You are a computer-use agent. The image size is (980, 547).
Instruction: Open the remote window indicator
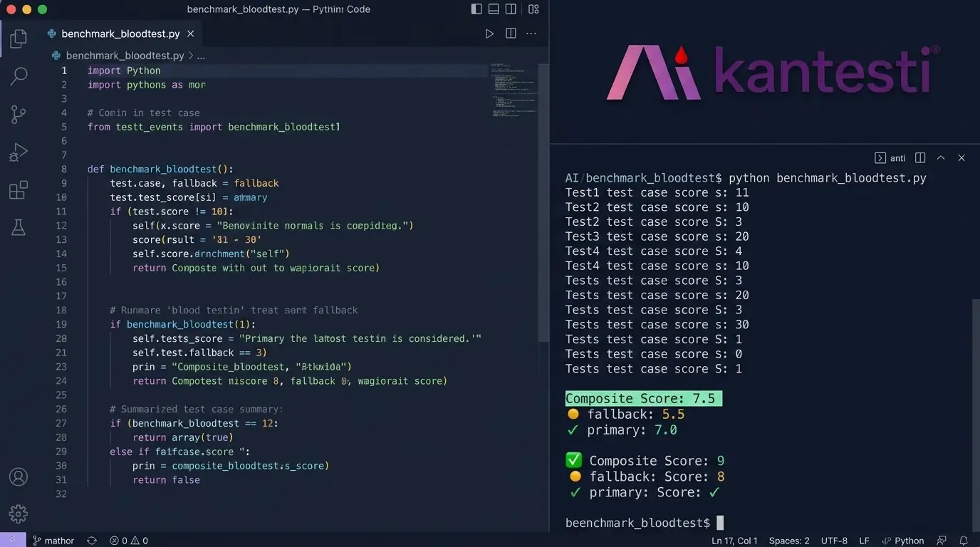coord(13,540)
